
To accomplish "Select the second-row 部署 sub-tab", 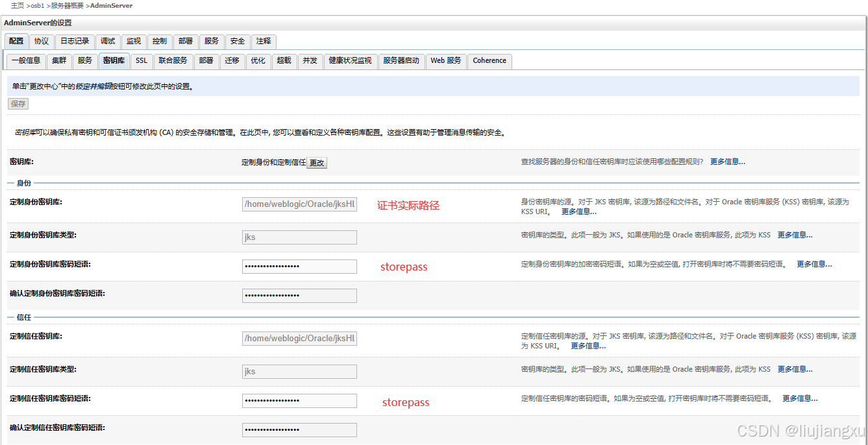I will point(206,61).
